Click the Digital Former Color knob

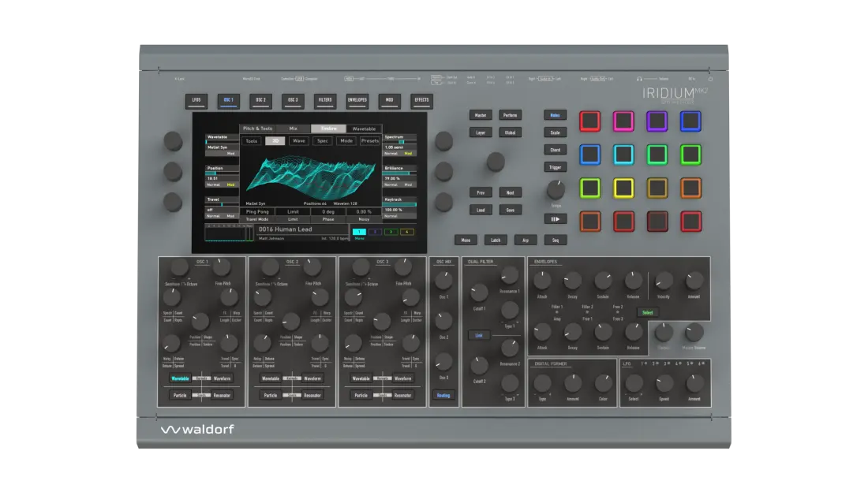tap(603, 382)
